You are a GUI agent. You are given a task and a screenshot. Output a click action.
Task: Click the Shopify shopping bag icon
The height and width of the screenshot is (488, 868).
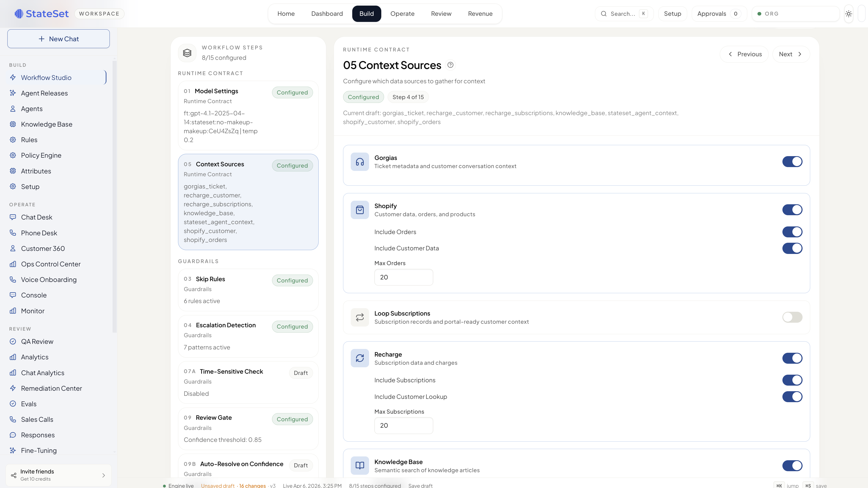[360, 210]
